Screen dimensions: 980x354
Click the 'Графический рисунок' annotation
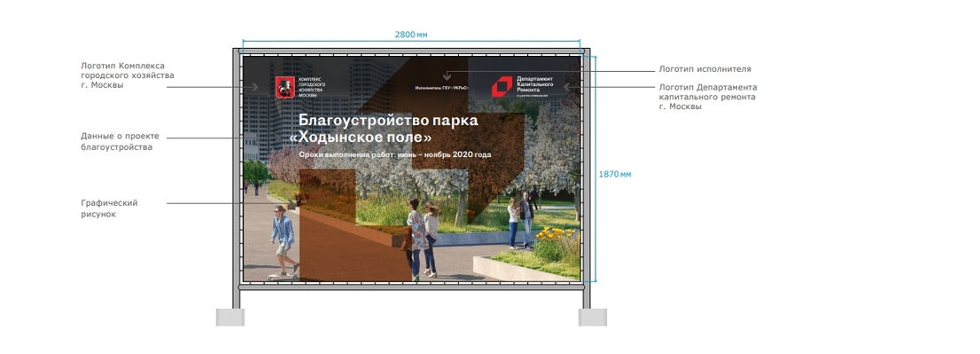click(109, 208)
